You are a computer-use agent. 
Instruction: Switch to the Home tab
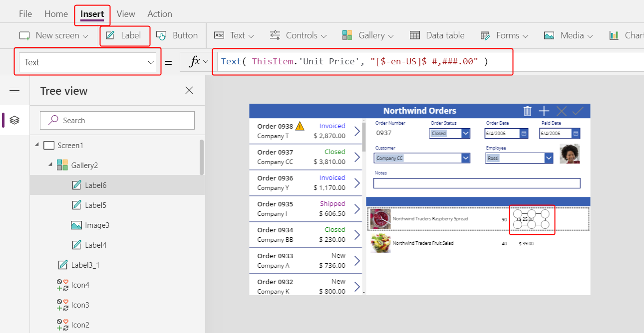56,14
